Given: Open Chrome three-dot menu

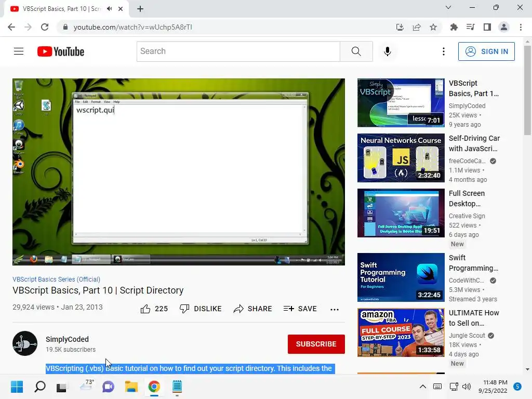Looking at the screenshot, I should (521, 27).
